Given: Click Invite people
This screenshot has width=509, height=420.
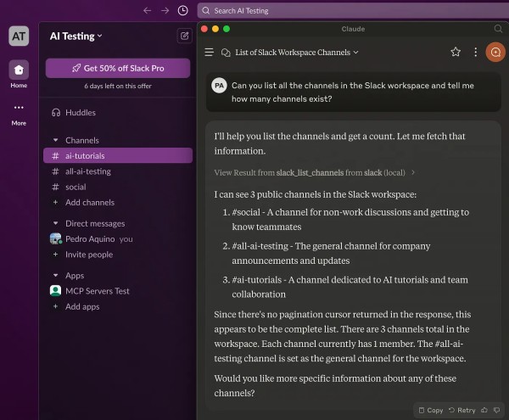Looking at the screenshot, I should (118, 255).
